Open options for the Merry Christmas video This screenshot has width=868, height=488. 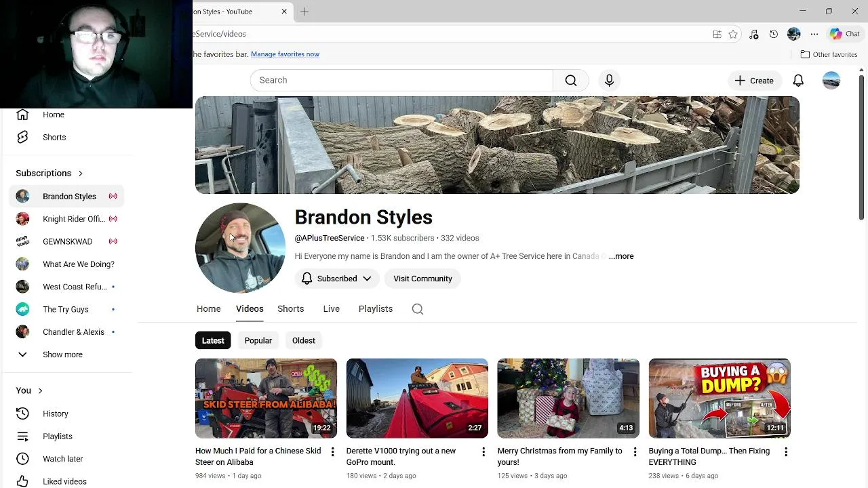(x=635, y=451)
